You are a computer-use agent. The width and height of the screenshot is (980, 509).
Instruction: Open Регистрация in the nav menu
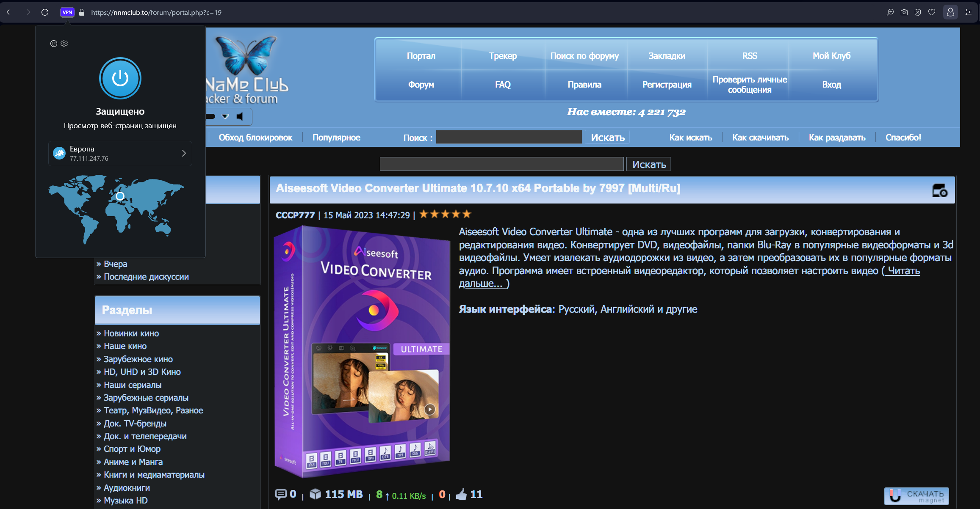tap(667, 85)
